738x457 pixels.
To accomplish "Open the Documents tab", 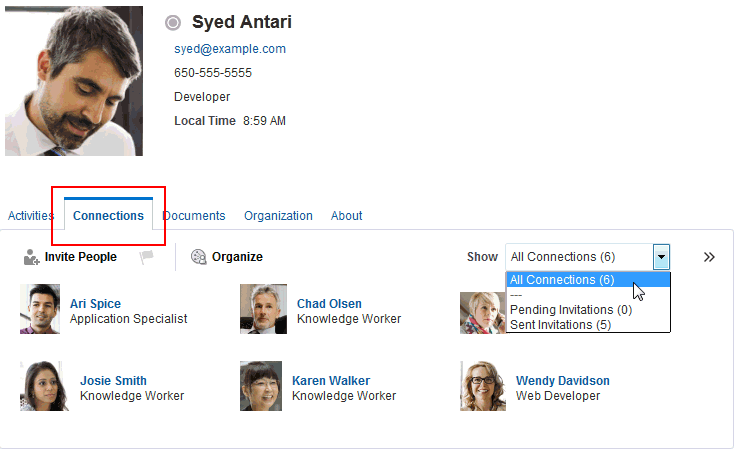I will click(194, 216).
